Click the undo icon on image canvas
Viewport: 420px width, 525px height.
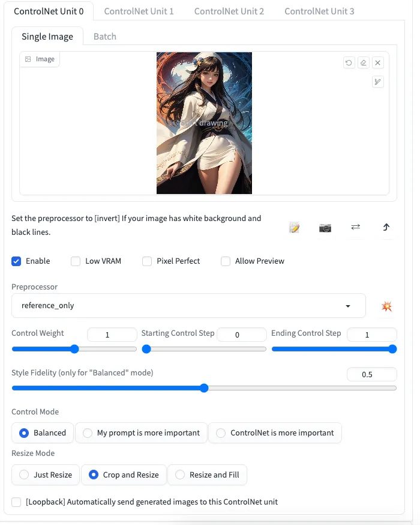[x=349, y=62]
